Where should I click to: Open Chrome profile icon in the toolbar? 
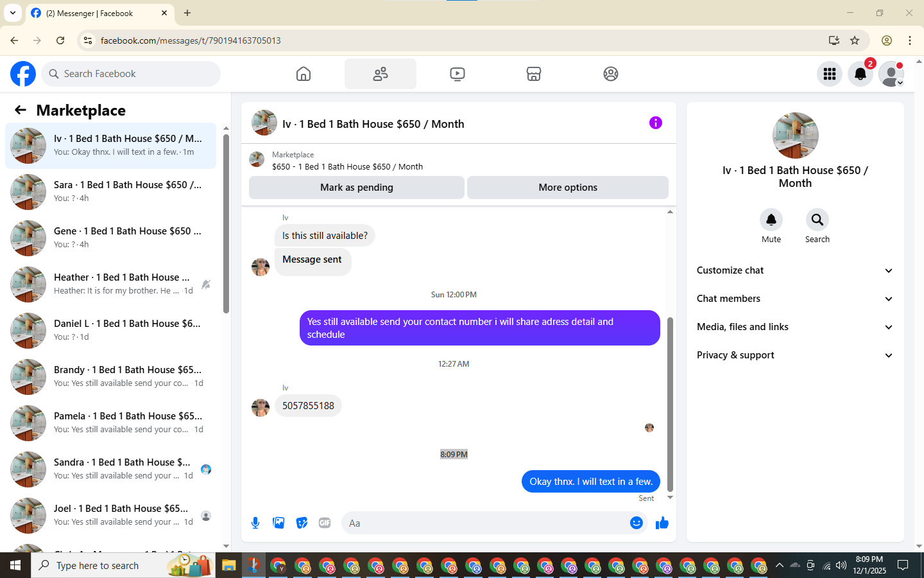pyautogui.click(x=887, y=40)
